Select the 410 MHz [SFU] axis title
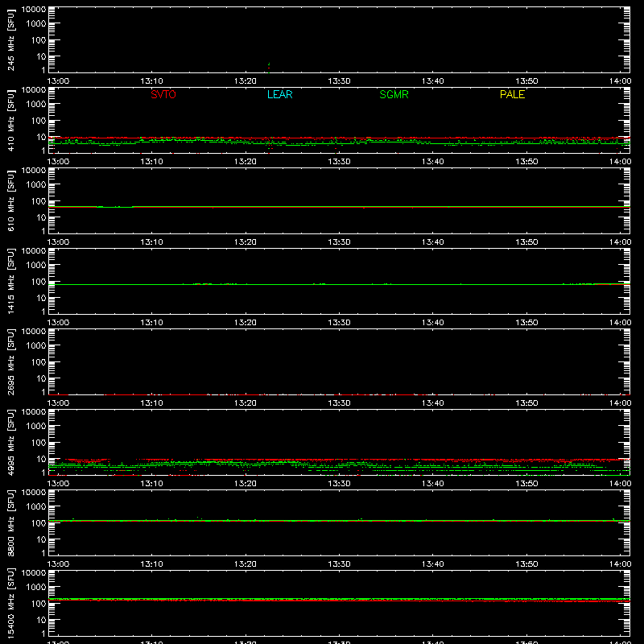 pyautogui.click(x=10, y=120)
